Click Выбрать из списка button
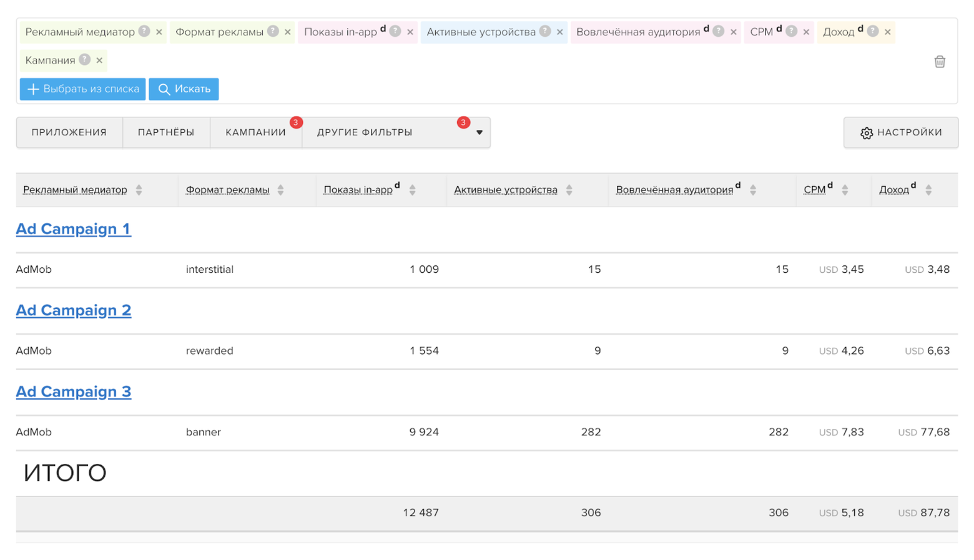Image resolution: width=974 pixels, height=560 pixels. [x=82, y=89]
